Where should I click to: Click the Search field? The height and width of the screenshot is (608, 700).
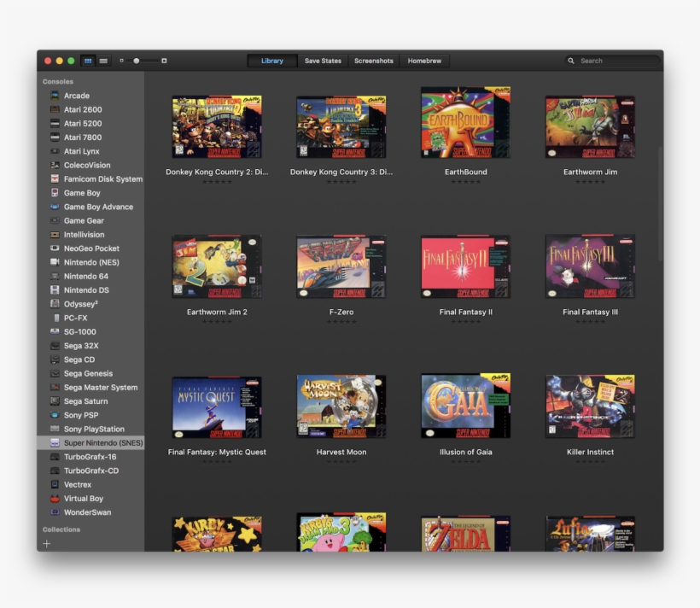tap(615, 61)
